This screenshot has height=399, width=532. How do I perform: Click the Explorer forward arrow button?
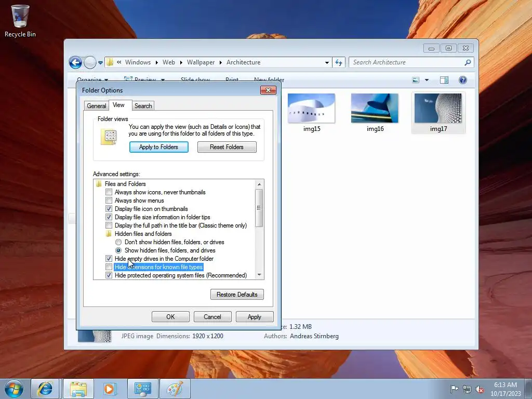pos(90,62)
